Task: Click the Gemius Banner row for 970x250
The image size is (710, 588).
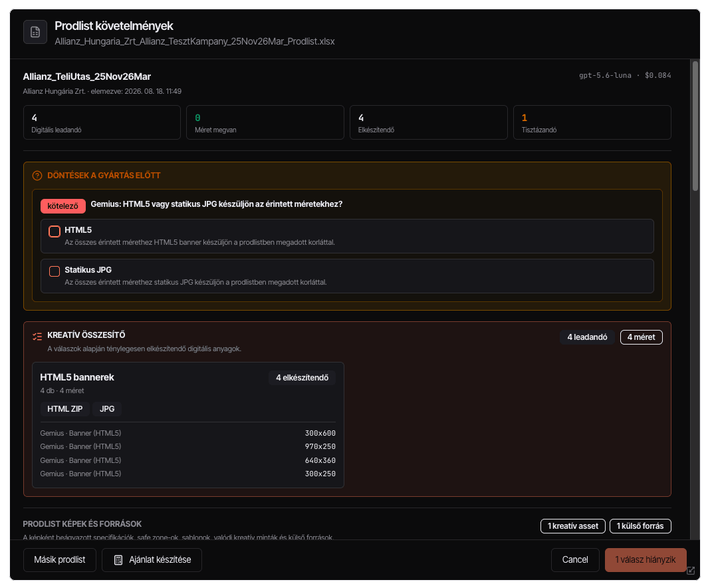Action: click(x=188, y=447)
